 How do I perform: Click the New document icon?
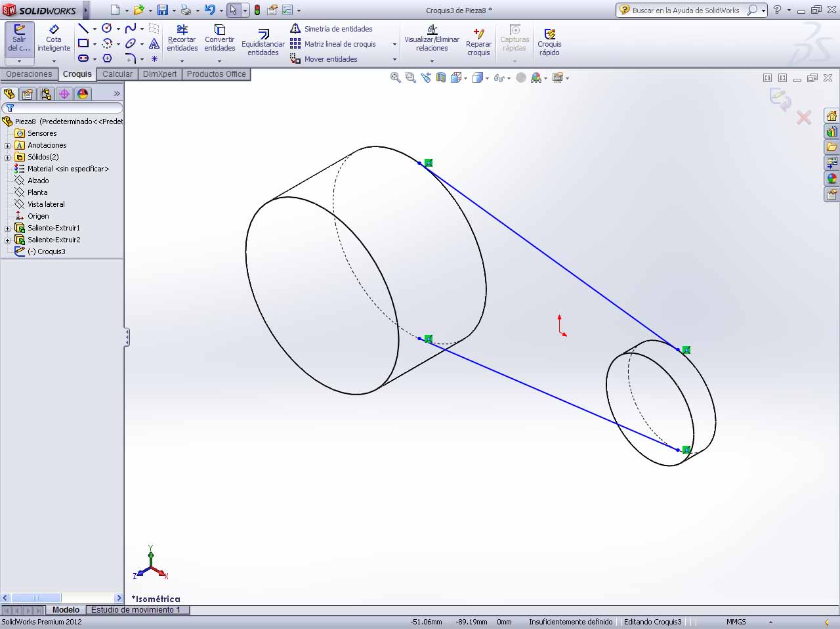115,10
